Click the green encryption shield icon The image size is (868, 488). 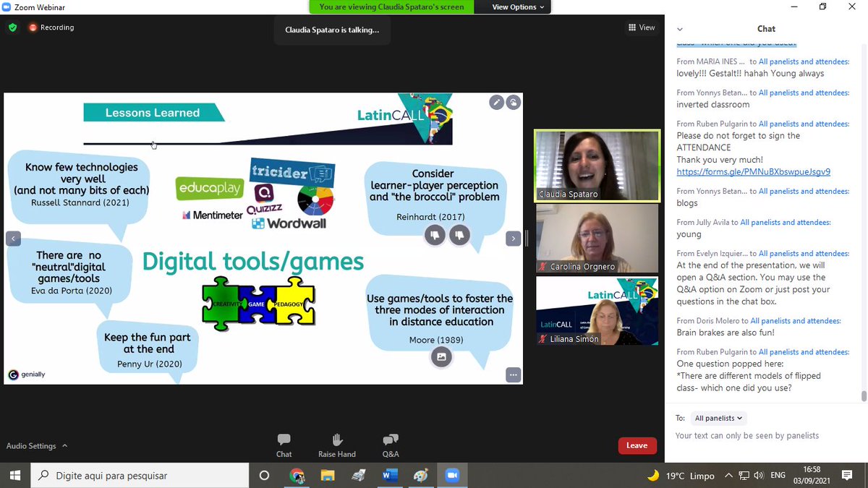click(12, 27)
